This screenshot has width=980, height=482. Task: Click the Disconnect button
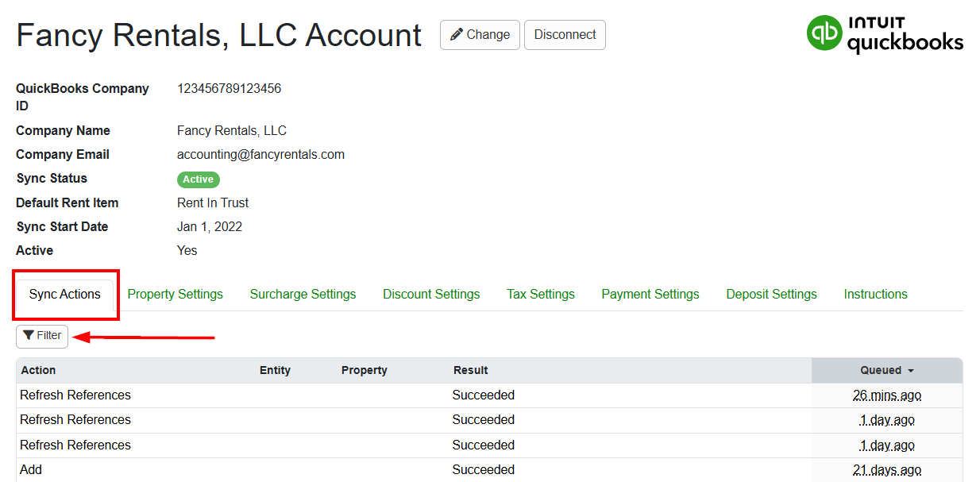point(565,35)
